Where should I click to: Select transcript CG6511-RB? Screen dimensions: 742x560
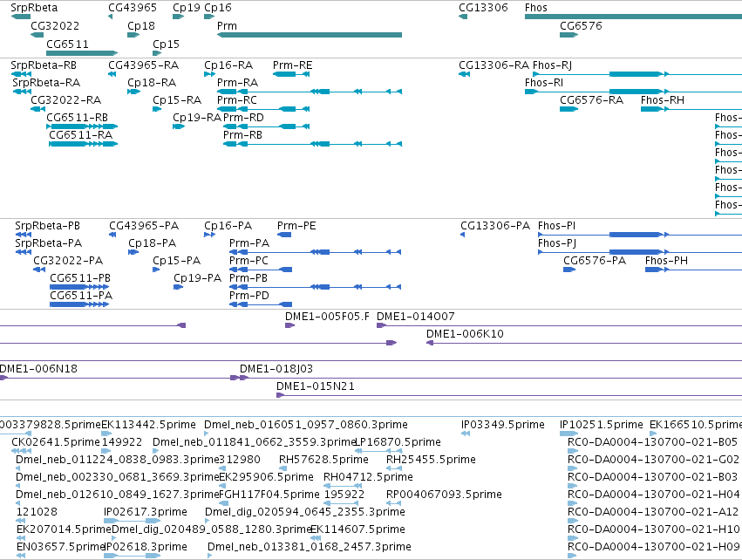(77, 118)
